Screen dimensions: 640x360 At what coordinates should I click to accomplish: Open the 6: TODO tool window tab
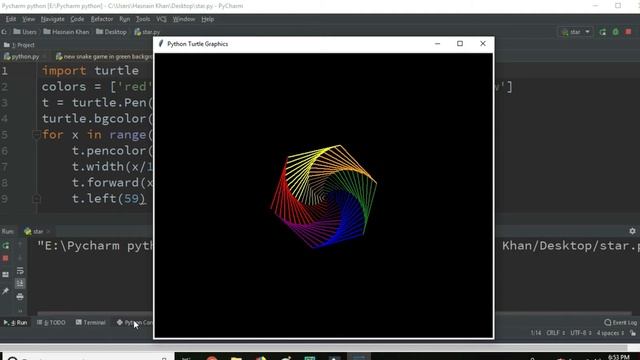pos(51,322)
